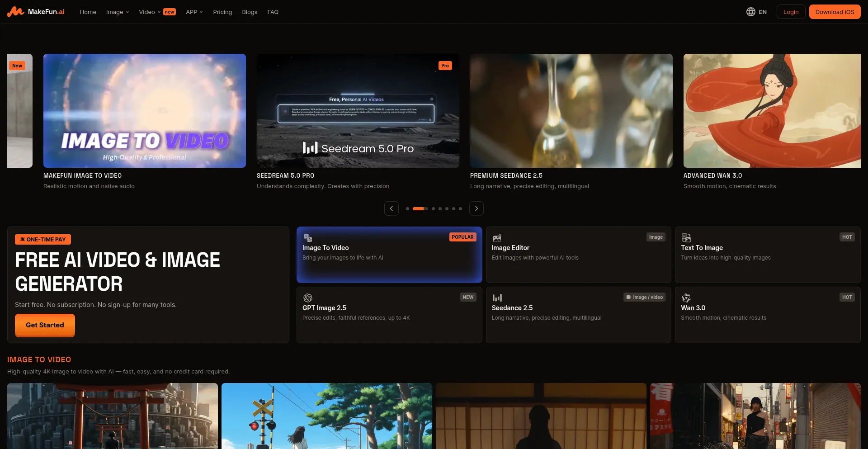Select the active carousel pagination indicator
This screenshot has height=449, width=868.
pos(420,209)
